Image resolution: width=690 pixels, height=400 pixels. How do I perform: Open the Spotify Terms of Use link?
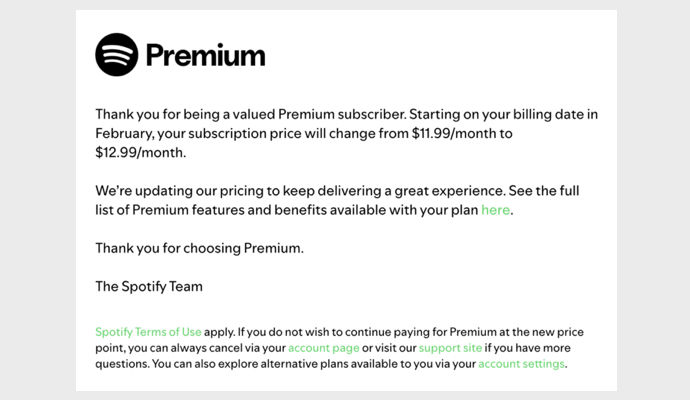tap(148, 332)
